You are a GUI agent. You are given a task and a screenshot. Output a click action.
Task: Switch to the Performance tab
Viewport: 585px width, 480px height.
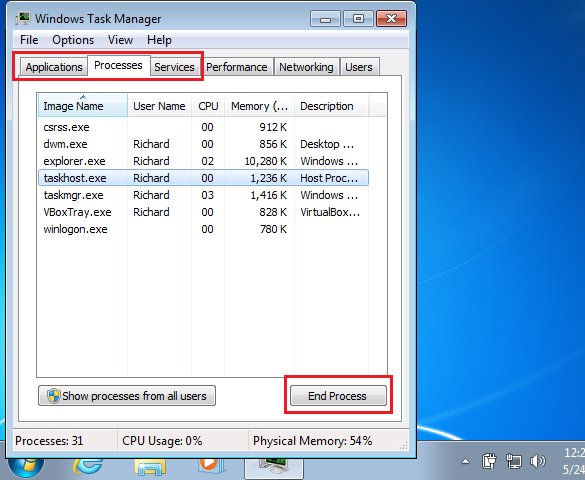click(237, 67)
